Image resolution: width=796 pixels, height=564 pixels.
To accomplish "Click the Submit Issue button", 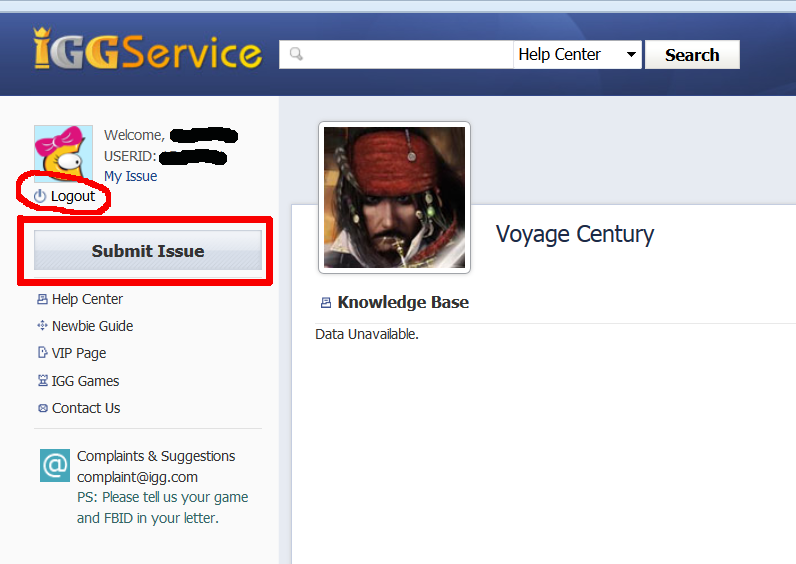I will point(148,250).
